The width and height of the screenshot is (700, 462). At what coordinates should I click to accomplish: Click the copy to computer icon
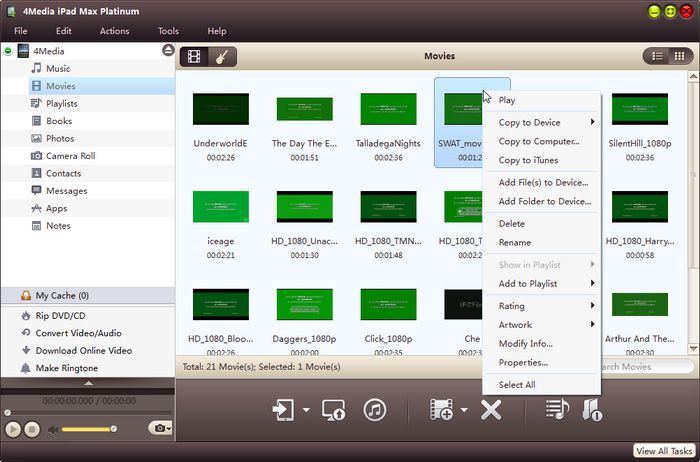[x=334, y=409]
